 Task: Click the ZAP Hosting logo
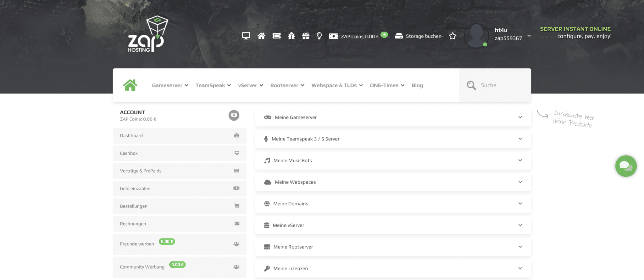click(148, 34)
